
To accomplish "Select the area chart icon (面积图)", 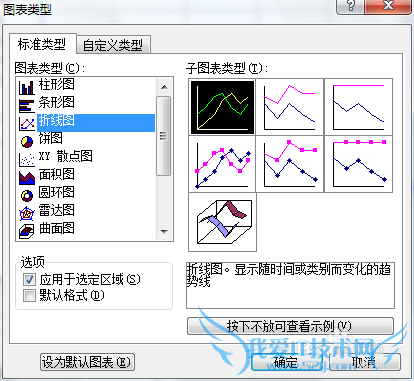I will [x=27, y=178].
